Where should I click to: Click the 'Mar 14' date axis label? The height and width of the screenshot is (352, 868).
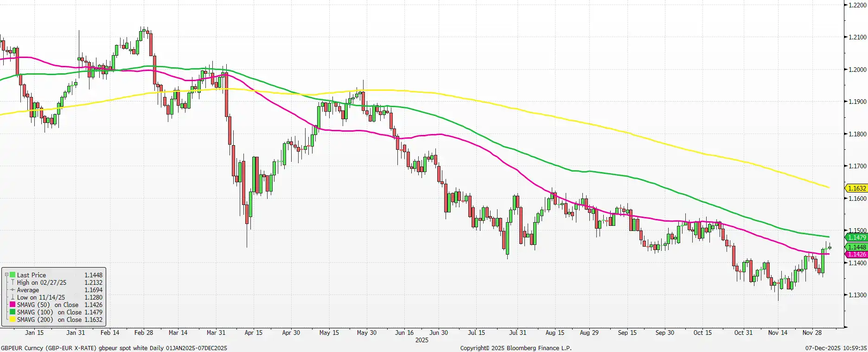click(178, 333)
